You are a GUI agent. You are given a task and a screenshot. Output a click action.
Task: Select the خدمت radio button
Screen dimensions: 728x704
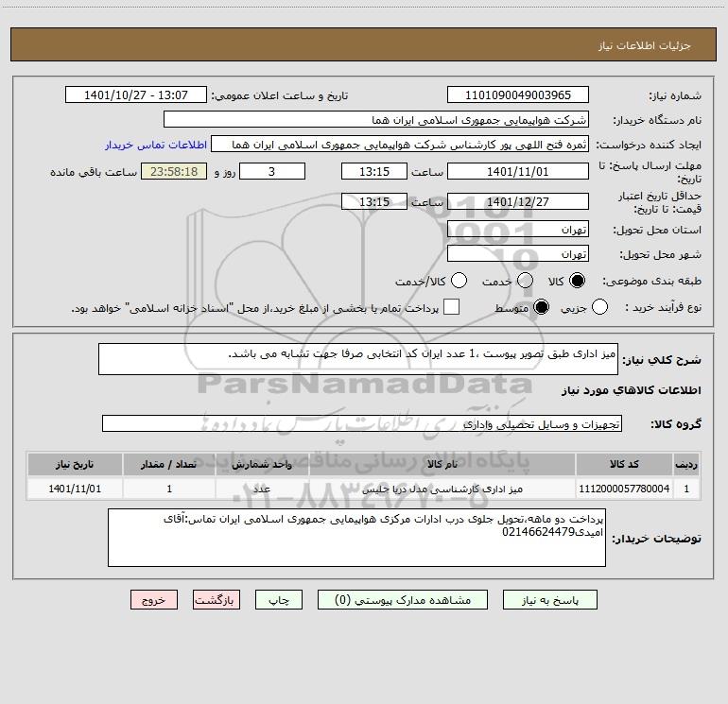click(x=525, y=281)
